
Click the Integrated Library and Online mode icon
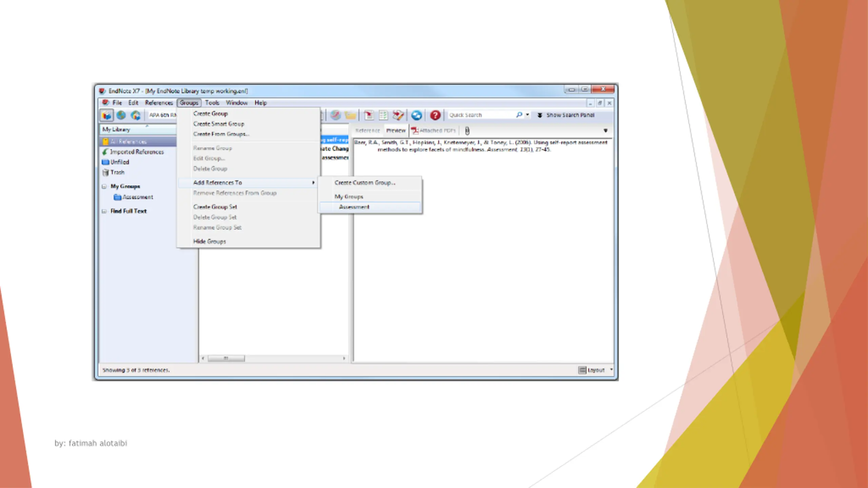click(136, 115)
